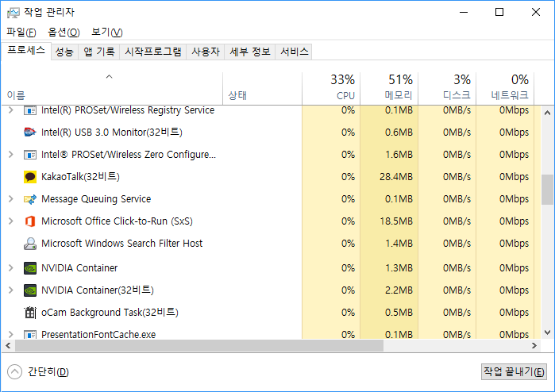
Task: Click the vertical scrollbar up arrow
Action: point(547,113)
